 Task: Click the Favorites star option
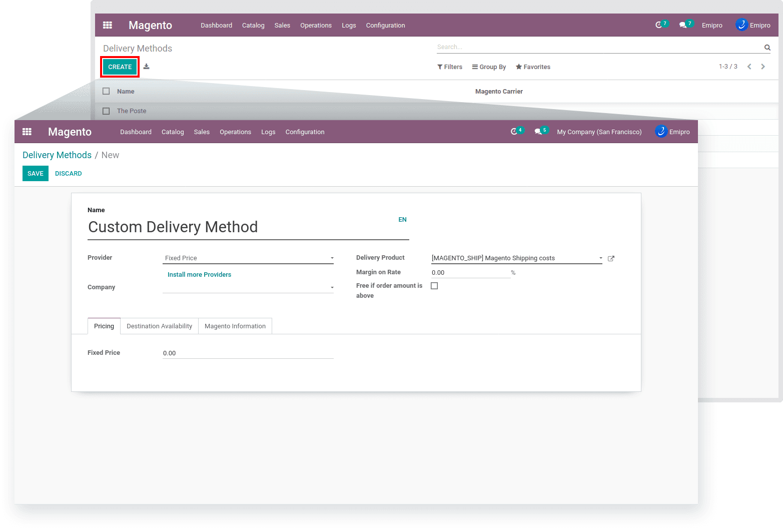[x=533, y=67]
